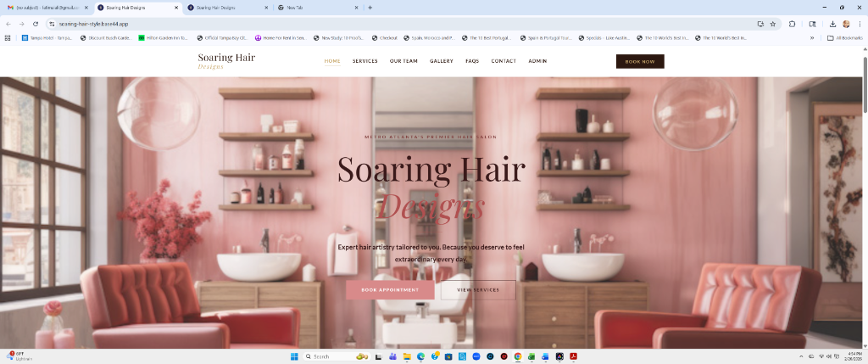Image resolution: width=868 pixels, height=364 pixels.
Task: Open the New Study bookmark
Action: (338, 37)
